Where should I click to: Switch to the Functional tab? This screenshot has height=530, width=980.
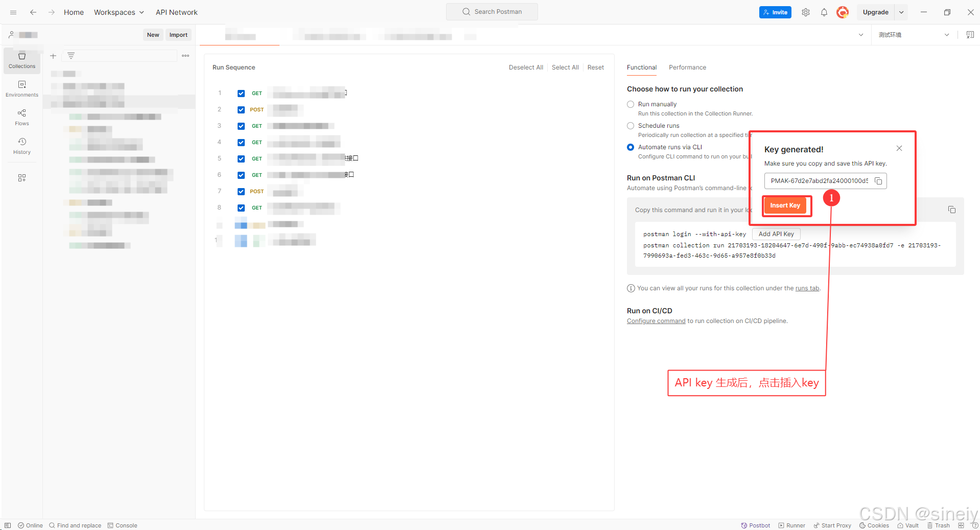642,67
